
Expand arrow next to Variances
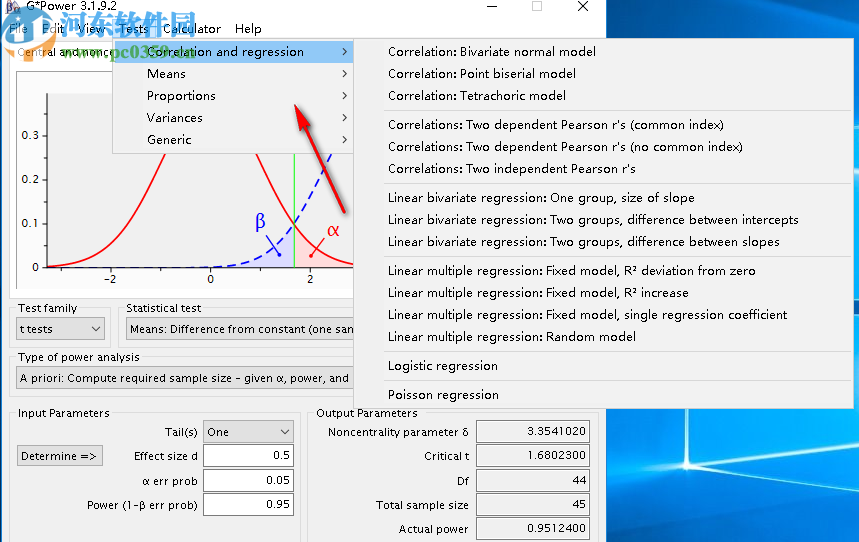(x=344, y=117)
